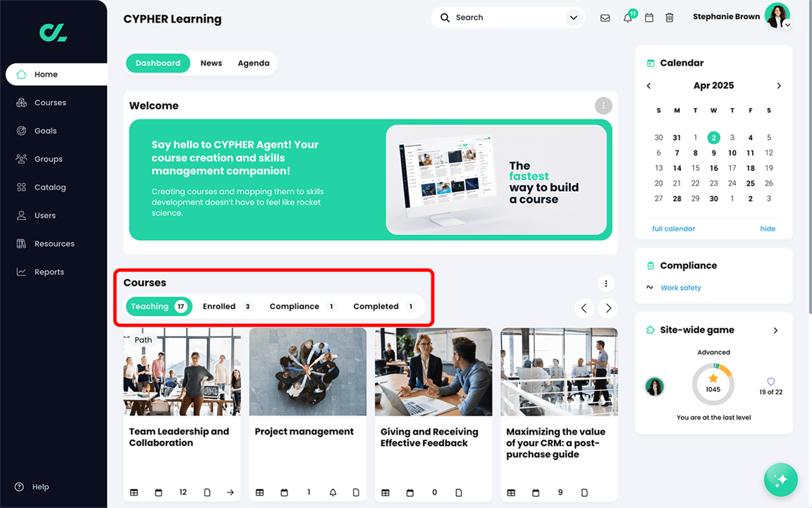812x508 pixels.
Task: Click the CYPHER Agent welcome banner image
Action: point(496,179)
